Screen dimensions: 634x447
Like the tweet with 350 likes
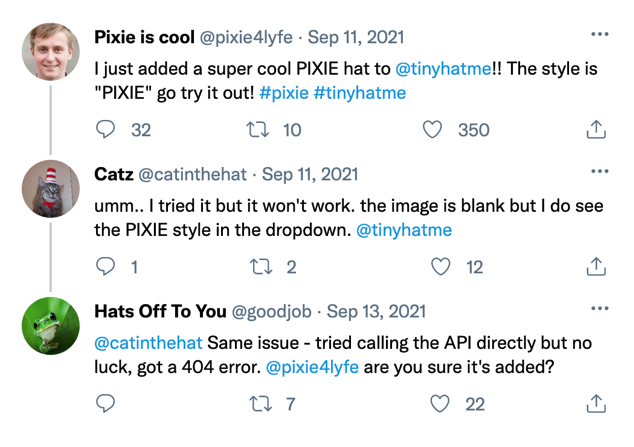pyautogui.click(x=433, y=129)
